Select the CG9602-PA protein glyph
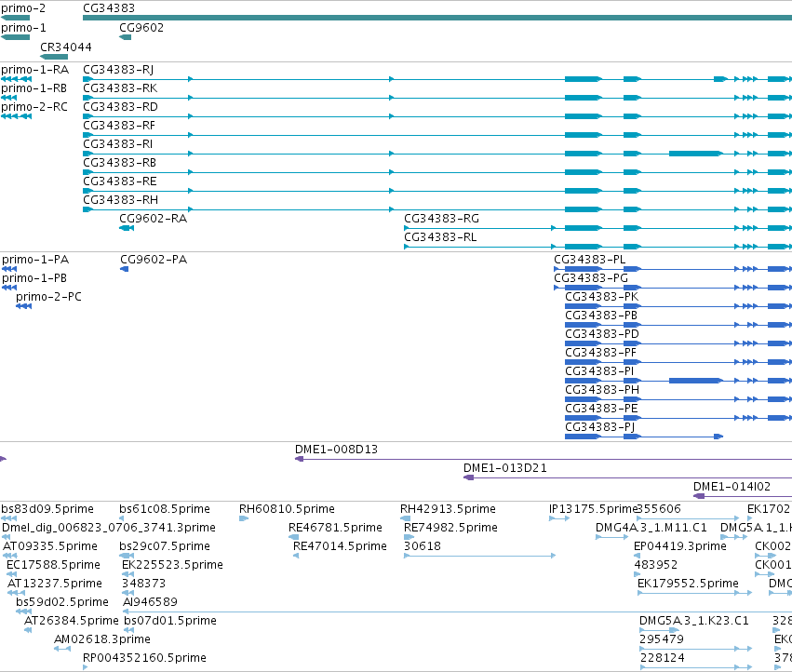The image size is (792, 672). (x=125, y=269)
